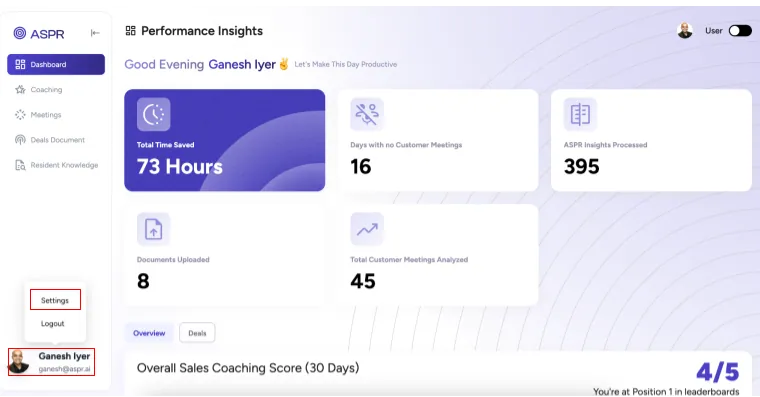Open Meetings from the sidebar
The image size is (760, 397).
point(46,115)
